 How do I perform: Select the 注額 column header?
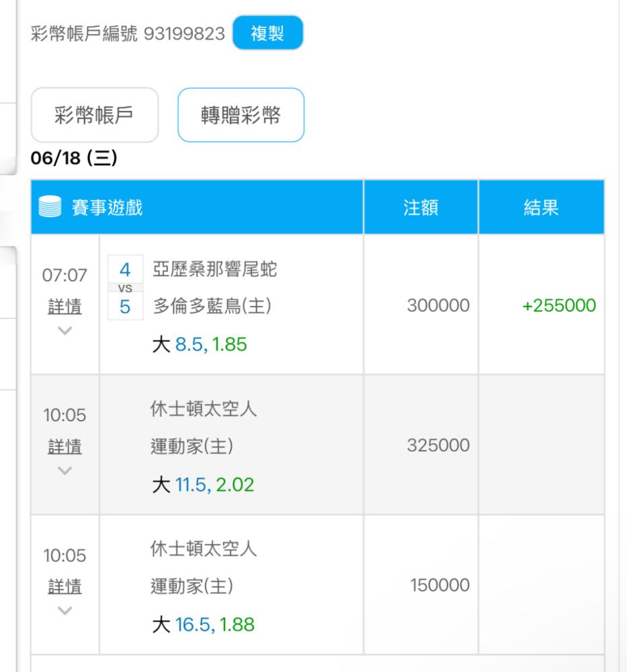coord(421,207)
